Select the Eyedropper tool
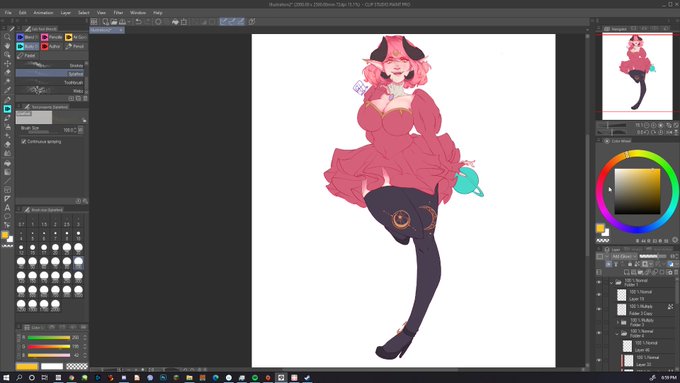This screenshot has width=680, height=383. point(7,91)
